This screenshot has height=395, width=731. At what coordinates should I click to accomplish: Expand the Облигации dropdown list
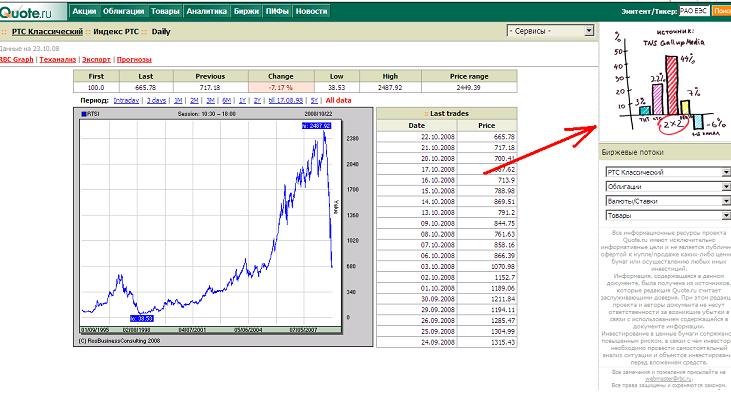coord(668,187)
